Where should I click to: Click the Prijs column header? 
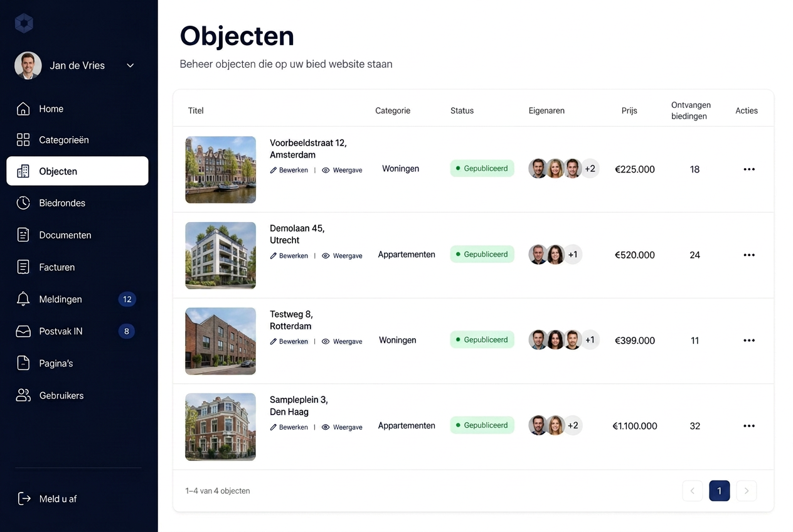[629, 110]
